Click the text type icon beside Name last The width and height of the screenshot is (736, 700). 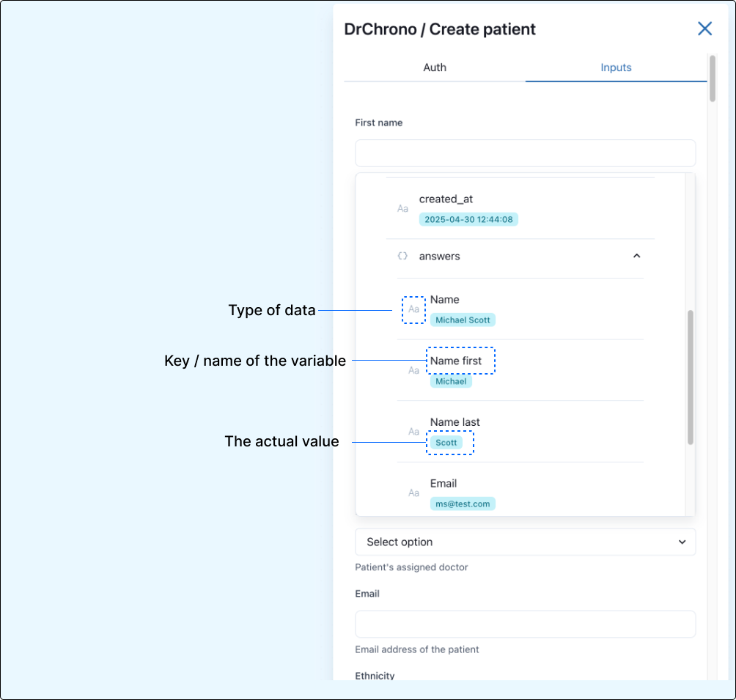tap(413, 432)
